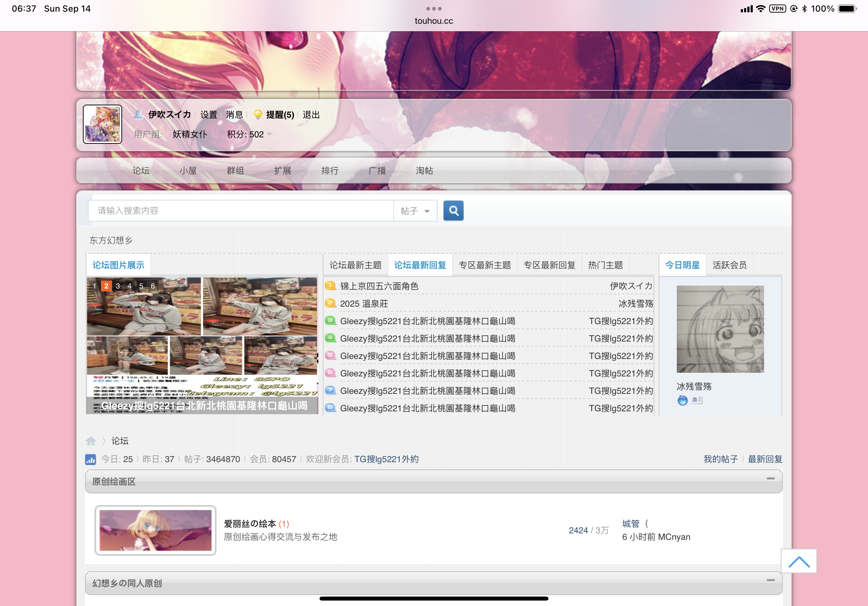The width and height of the screenshot is (868, 606).
Task: Open thread 锦上京四五六面角色
Action: pos(379,286)
